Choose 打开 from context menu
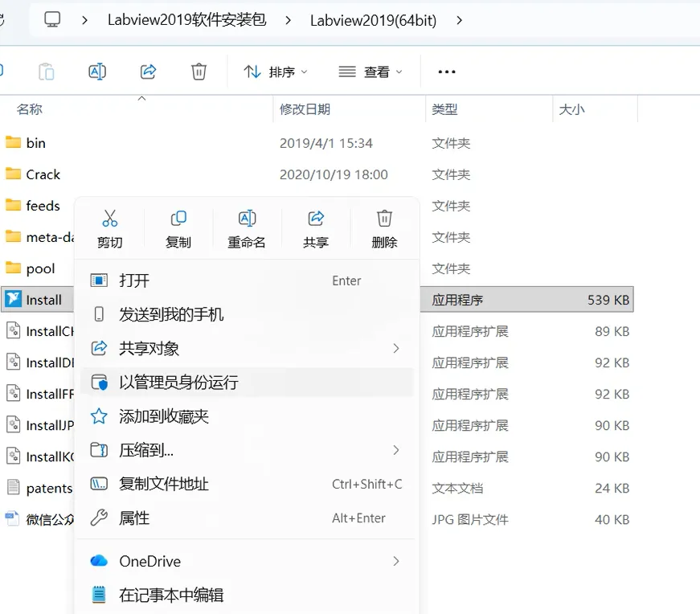700x614 pixels. 247,280
